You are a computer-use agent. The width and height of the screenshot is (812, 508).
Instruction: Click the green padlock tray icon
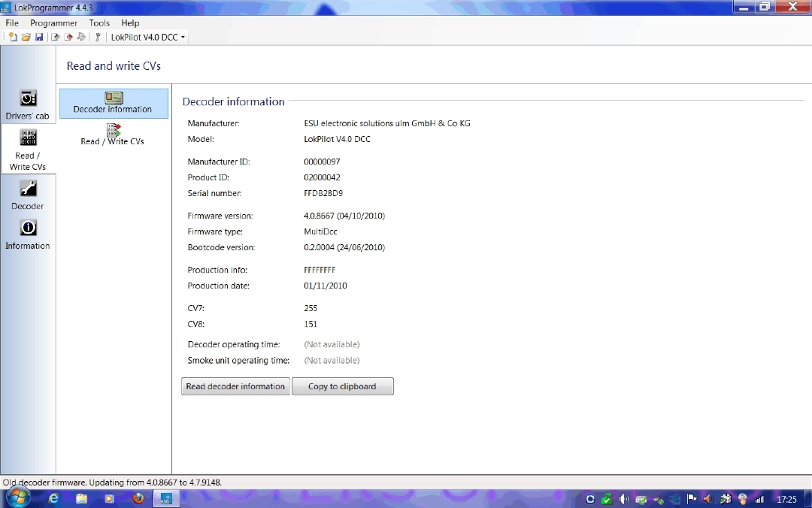click(x=607, y=499)
